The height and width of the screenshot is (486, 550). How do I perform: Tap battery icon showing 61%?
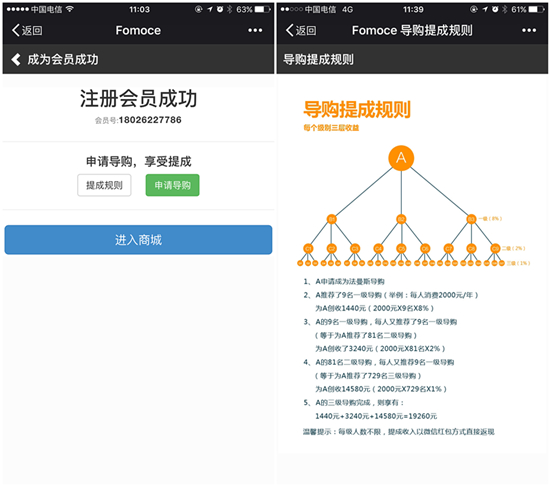537,9
